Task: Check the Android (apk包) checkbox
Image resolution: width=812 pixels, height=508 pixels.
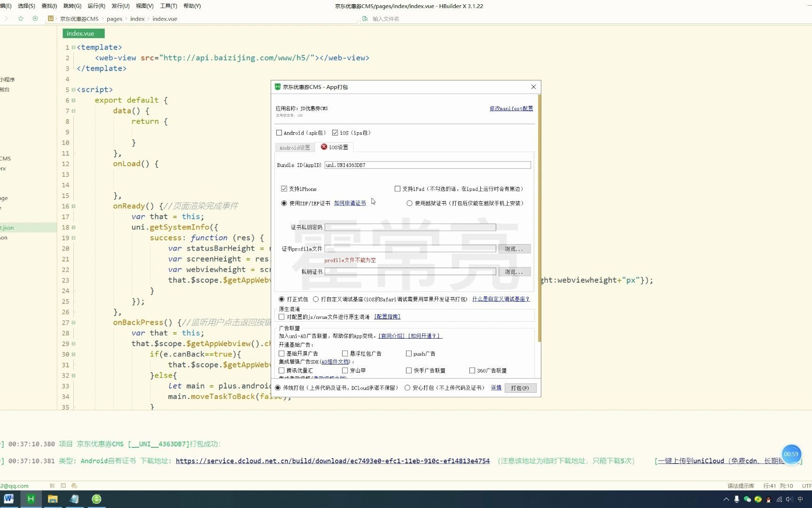Action: pos(279,133)
